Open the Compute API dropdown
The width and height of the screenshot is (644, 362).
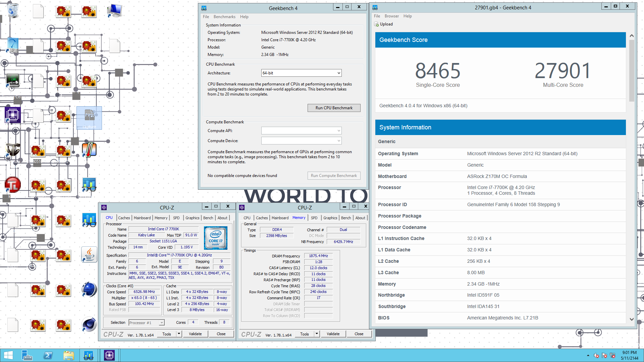(x=301, y=131)
